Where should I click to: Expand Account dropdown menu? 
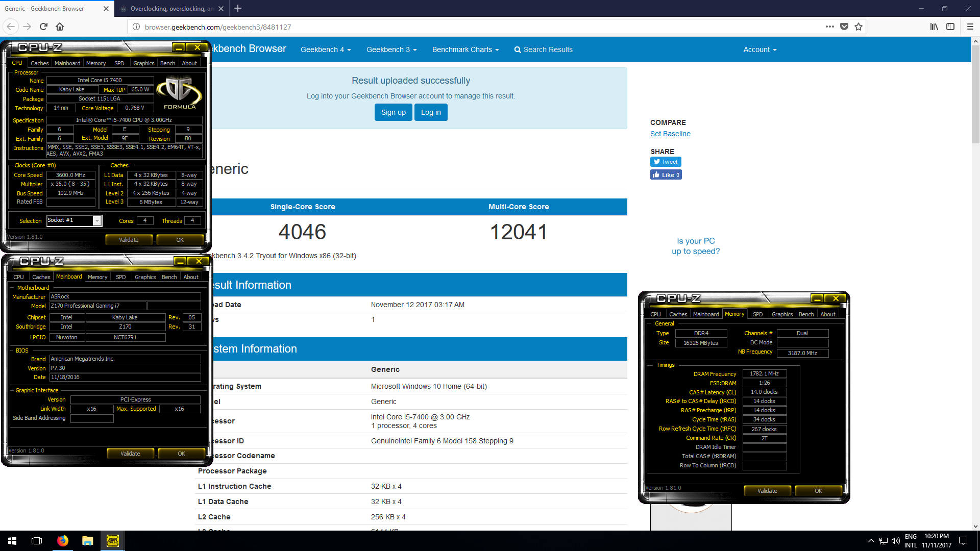tap(760, 49)
